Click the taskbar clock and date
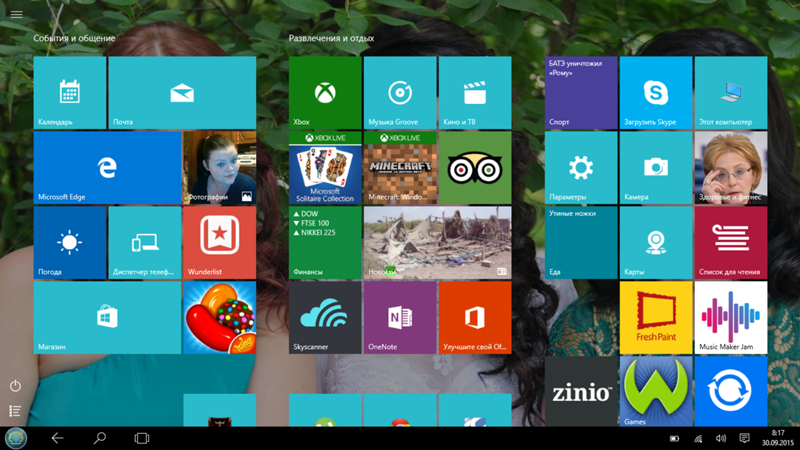Screen dimensions: 800x450 [x=778, y=438]
